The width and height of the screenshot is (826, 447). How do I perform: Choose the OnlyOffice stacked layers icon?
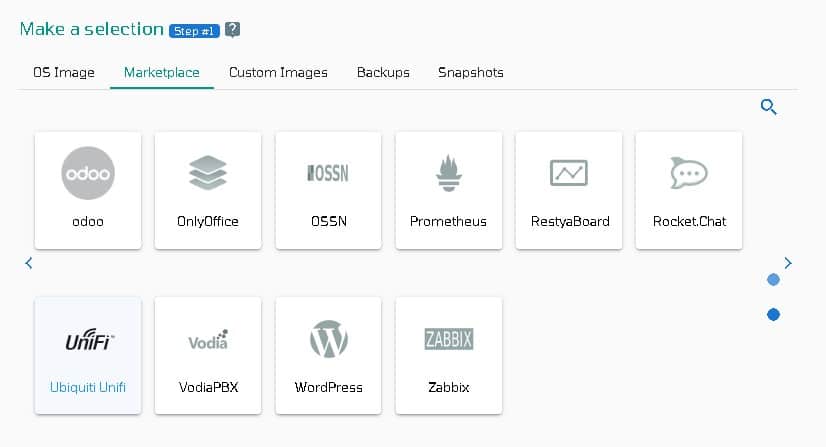point(208,173)
